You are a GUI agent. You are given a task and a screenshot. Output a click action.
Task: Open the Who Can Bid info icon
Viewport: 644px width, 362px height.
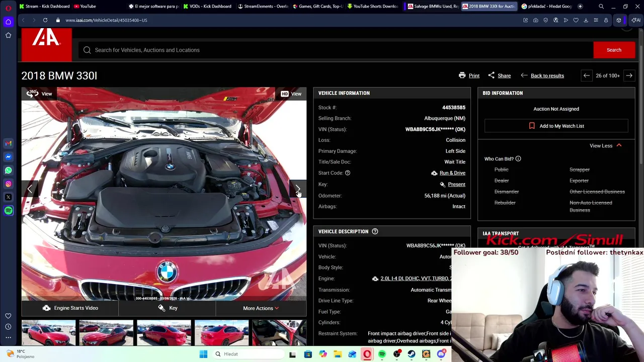[x=518, y=159]
